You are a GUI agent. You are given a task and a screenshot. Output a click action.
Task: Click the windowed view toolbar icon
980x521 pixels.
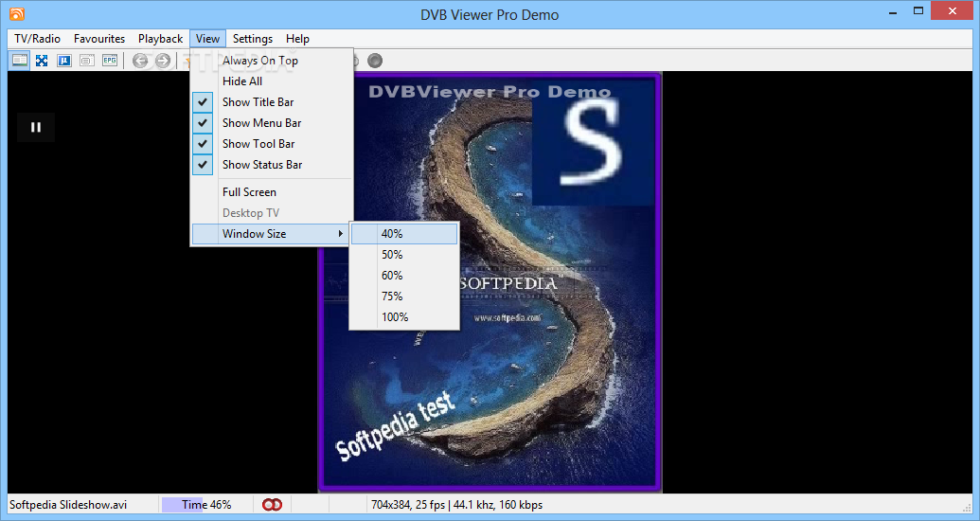coord(19,61)
